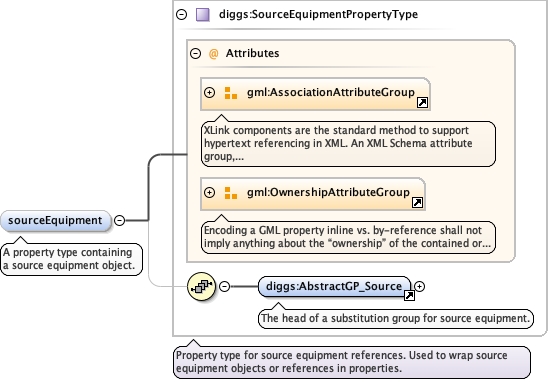
Task: Select the diggs:AbstractGP_Source element
Action: (x=334, y=286)
